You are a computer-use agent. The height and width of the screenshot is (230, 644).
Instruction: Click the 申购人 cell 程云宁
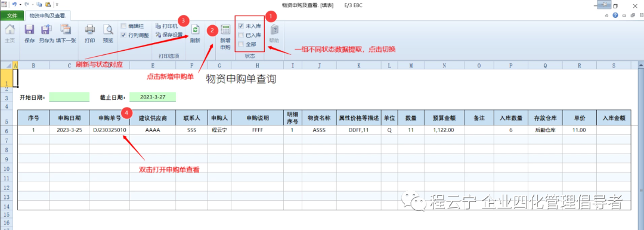219,130
